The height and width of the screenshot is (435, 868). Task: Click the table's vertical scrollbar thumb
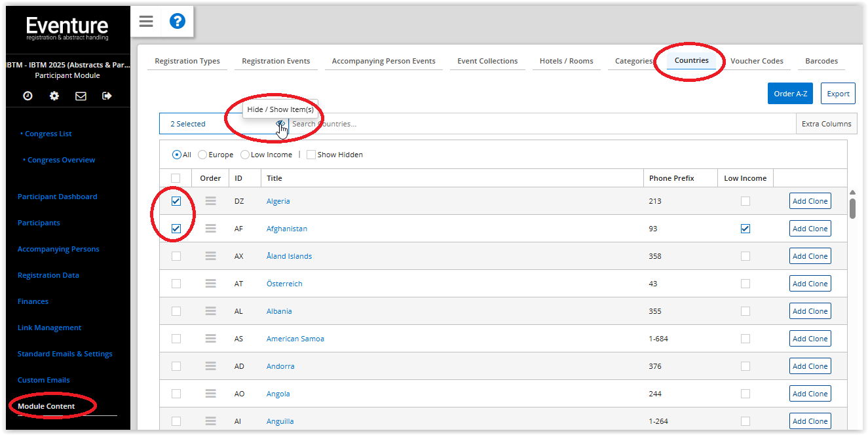(852, 208)
